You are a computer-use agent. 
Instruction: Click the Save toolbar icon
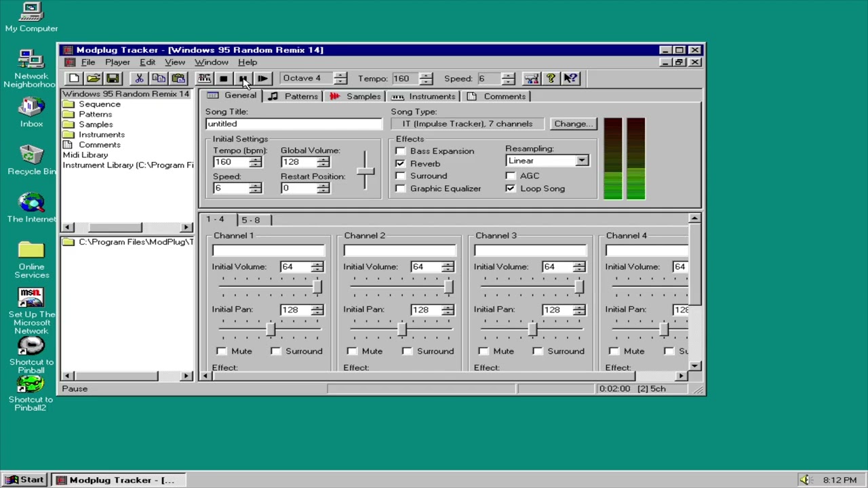(x=113, y=79)
